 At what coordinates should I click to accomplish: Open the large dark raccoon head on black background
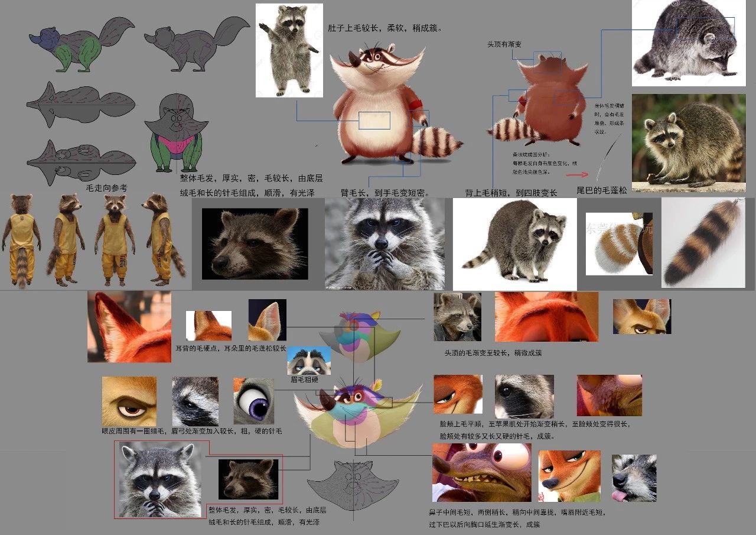[255, 244]
